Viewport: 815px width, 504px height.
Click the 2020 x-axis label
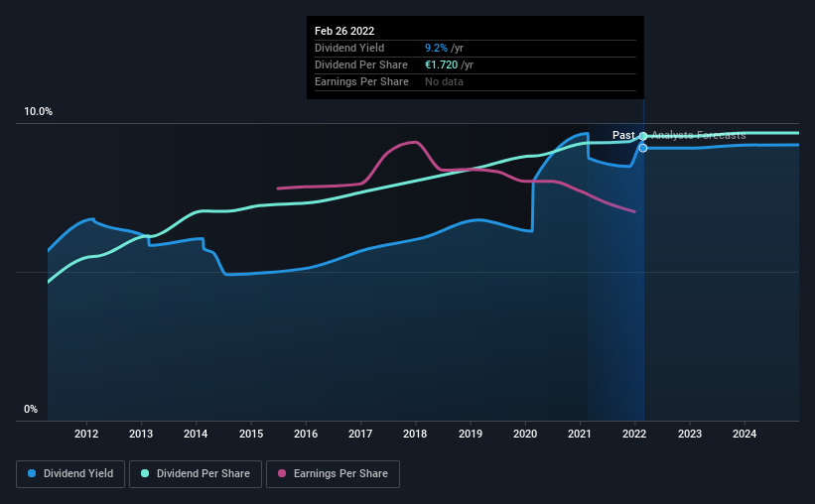(525, 434)
